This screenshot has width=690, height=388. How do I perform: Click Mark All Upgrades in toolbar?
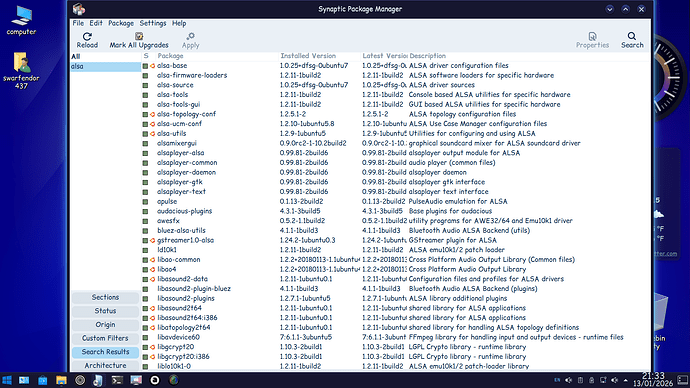pos(139,40)
